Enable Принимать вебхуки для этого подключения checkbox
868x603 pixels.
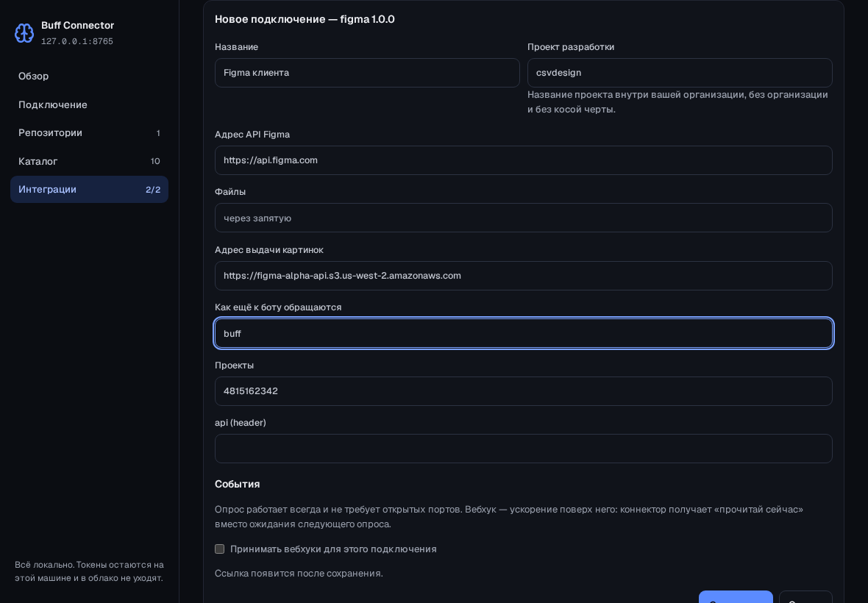point(220,549)
